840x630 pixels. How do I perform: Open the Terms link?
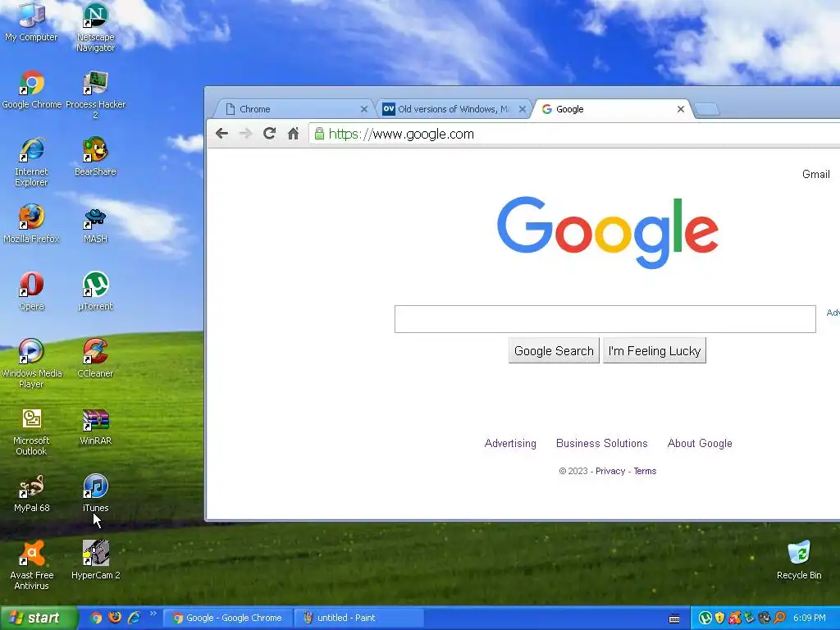click(x=645, y=471)
